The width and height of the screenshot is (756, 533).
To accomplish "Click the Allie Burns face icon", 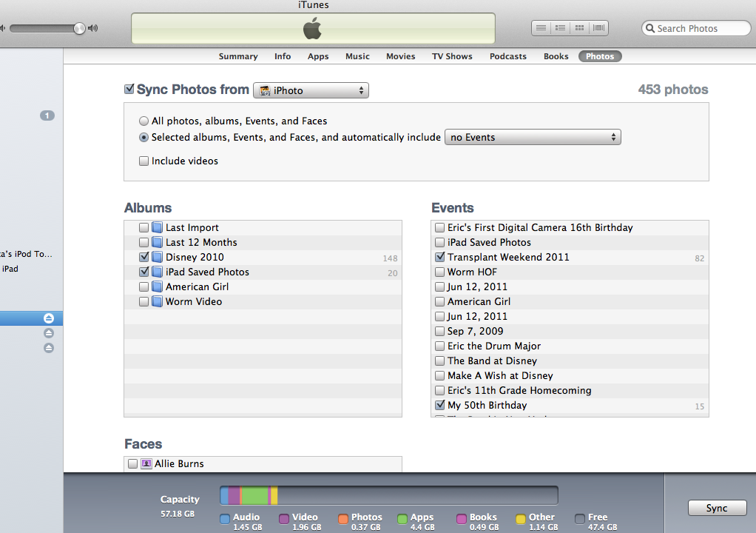I will pyautogui.click(x=146, y=463).
